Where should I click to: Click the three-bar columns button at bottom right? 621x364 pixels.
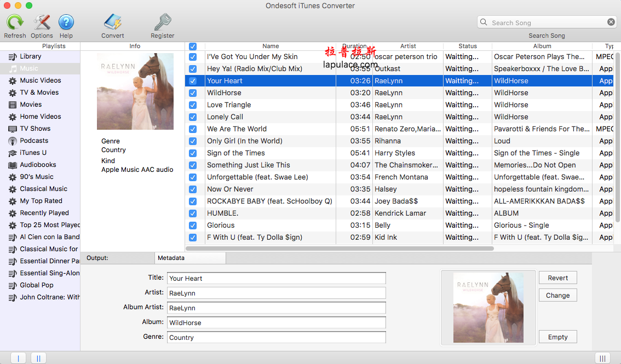[x=602, y=359]
